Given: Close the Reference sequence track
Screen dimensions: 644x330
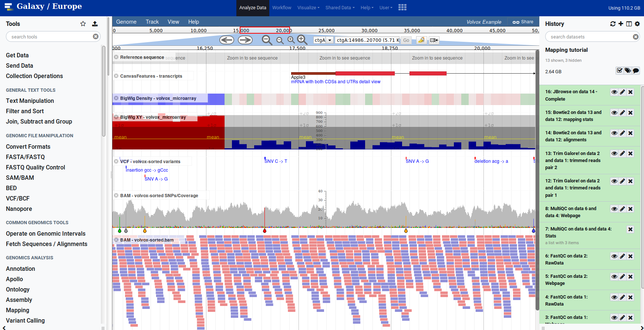Looking at the screenshot, I should (x=116, y=57).
